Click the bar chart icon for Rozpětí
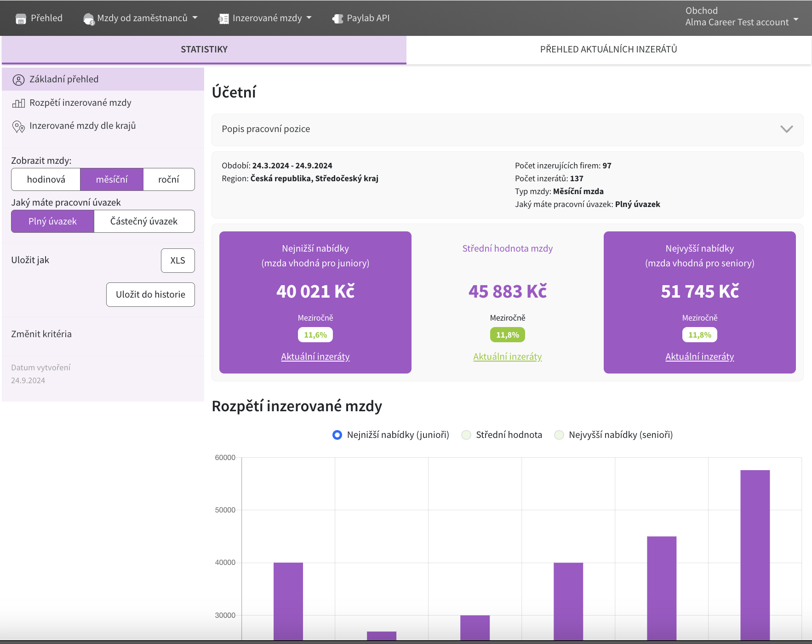Screen dimensions: 812x644 [18, 103]
